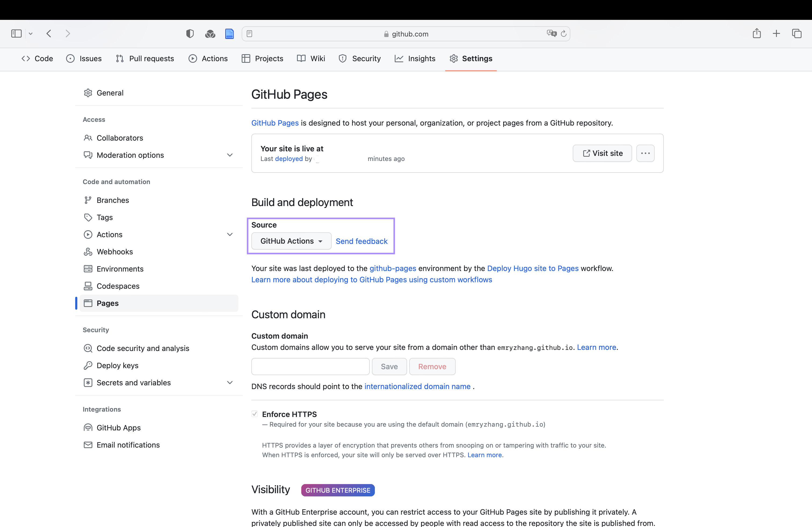Open the Wiki tab
Screen dimensions: 812x527
click(311, 59)
